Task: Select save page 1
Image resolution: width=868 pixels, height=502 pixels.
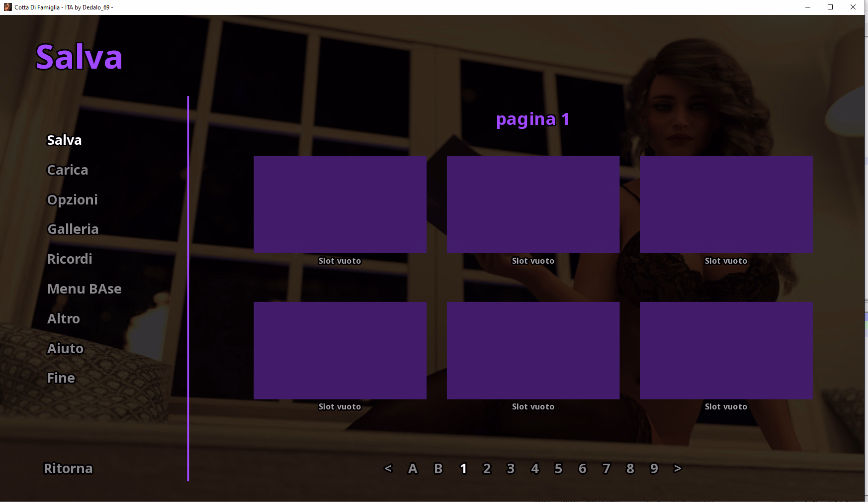Action: click(x=463, y=469)
